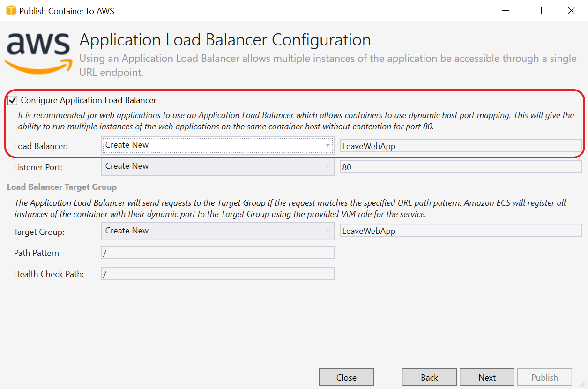Click the Listener Port label
The height and width of the screenshot is (389, 588).
38,167
